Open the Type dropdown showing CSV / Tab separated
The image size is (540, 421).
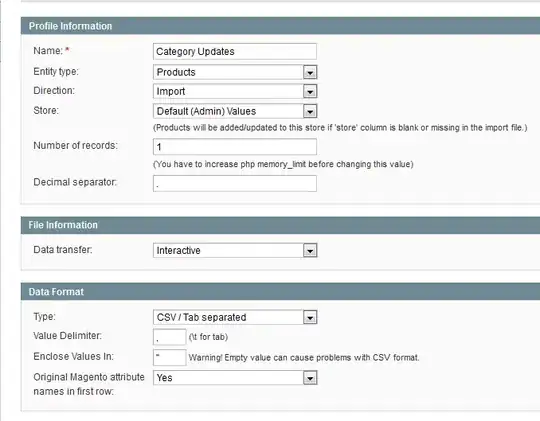(x=235, y=317)
